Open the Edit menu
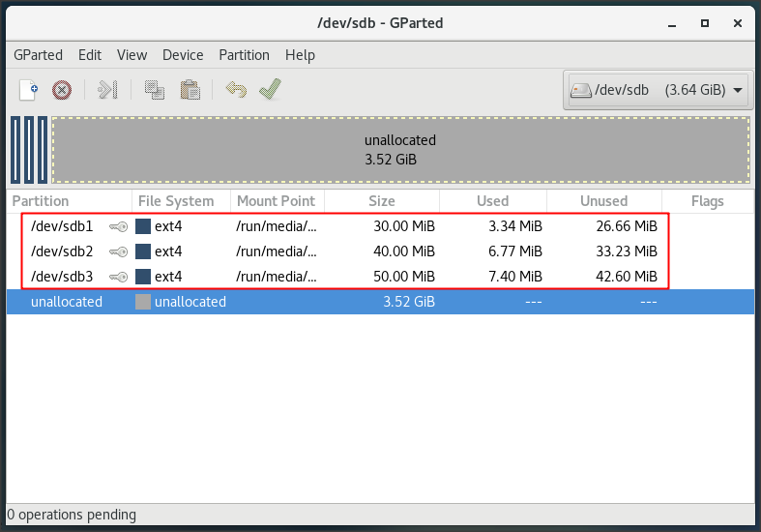Screen dimensions: 761x532 pyautogui.click(x=90, y=55)
